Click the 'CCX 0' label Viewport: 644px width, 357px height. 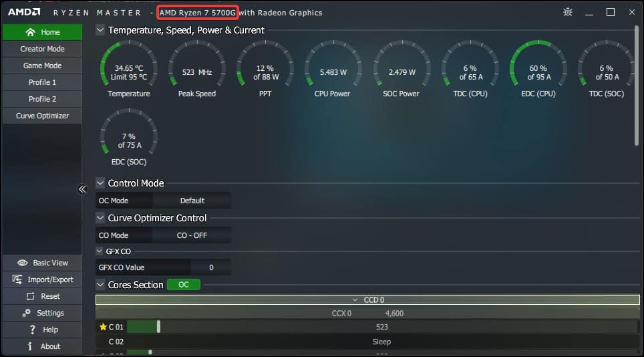(341, 314)
